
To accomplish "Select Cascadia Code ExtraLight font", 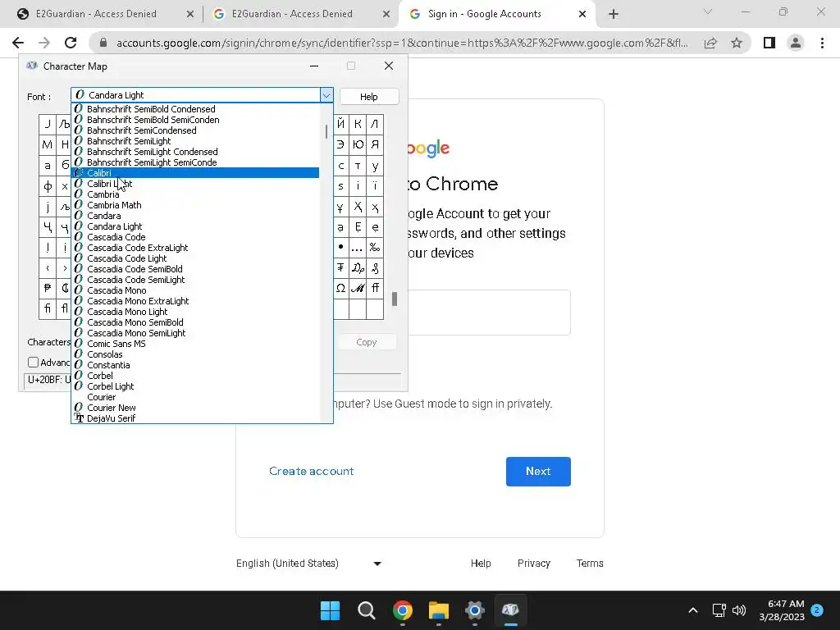I will tap(195, 248).
